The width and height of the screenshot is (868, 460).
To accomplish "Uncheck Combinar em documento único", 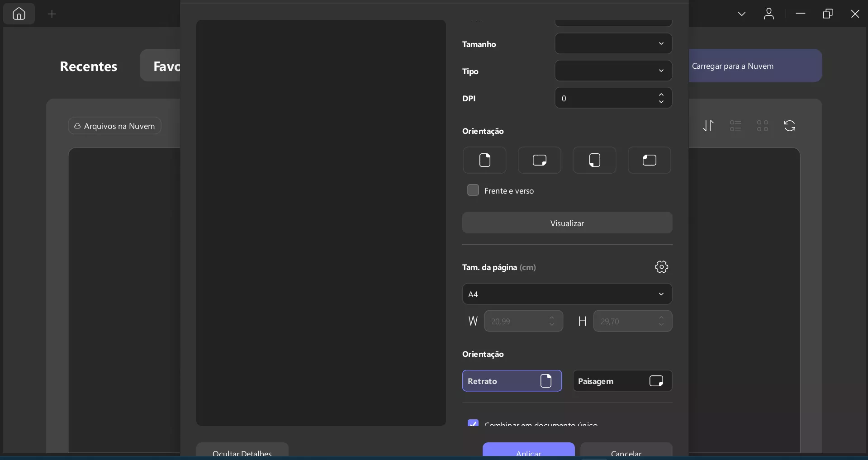I will click(x=473, y=423).
